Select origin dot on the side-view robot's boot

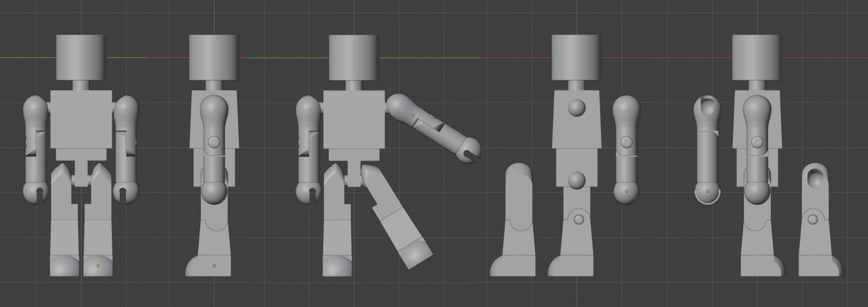pos(214,265)
